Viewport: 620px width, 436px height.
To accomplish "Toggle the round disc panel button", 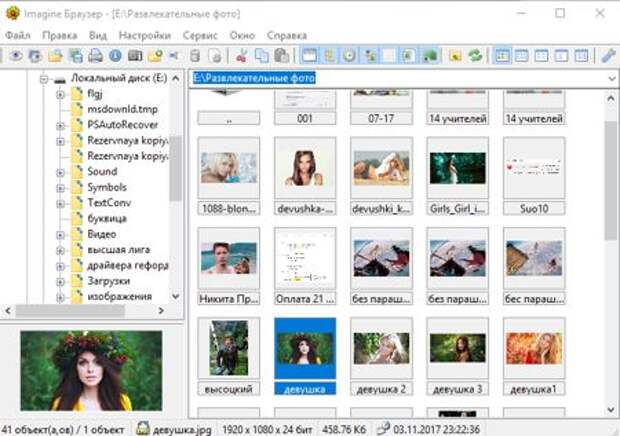I will point(349,56).
